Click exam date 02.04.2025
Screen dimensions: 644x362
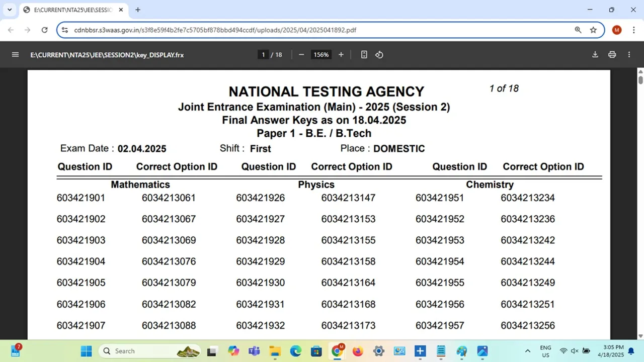pyautogui.click(x=142, y=149)
